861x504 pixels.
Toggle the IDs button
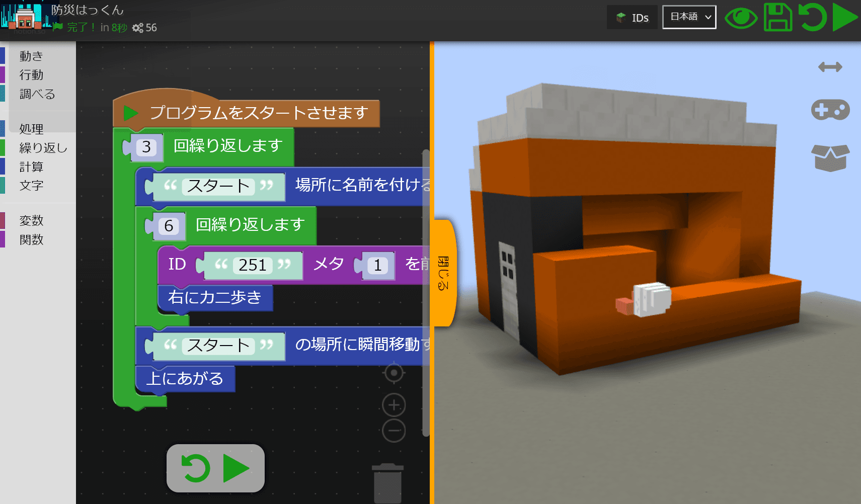pyautogui.click(x=632, y=18)
